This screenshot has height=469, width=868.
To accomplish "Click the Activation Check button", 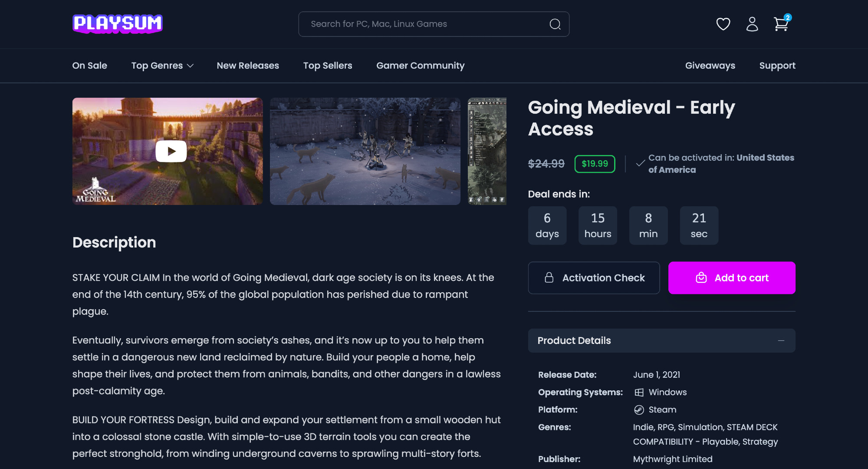I will (593, 278).
